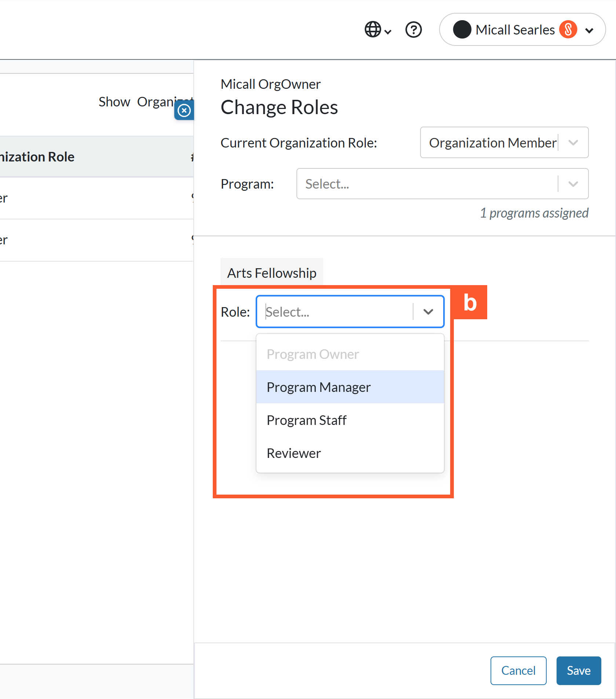616x699 pixels.
Task: Click the Show Organization filter text
Action: tap(146, 102)
